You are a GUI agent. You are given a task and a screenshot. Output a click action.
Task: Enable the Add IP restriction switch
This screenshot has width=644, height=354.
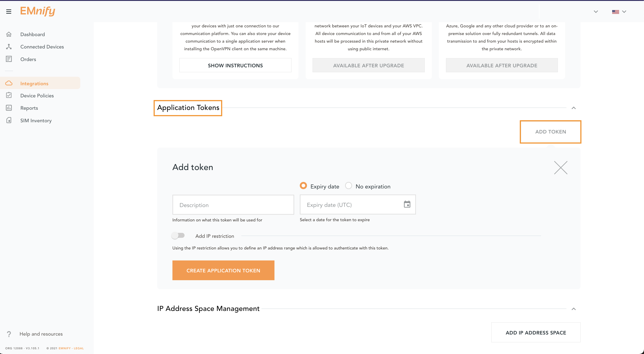(x=178, y=236)
